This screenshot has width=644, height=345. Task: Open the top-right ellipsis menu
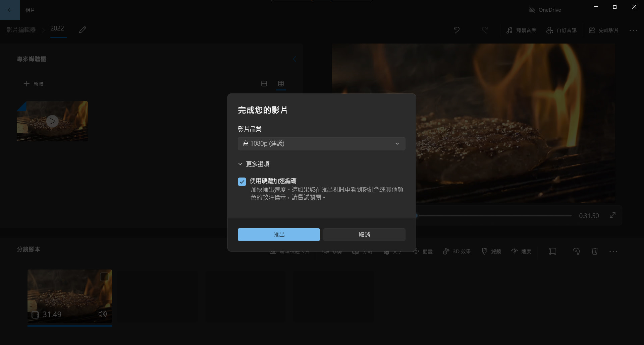(633, 30)
